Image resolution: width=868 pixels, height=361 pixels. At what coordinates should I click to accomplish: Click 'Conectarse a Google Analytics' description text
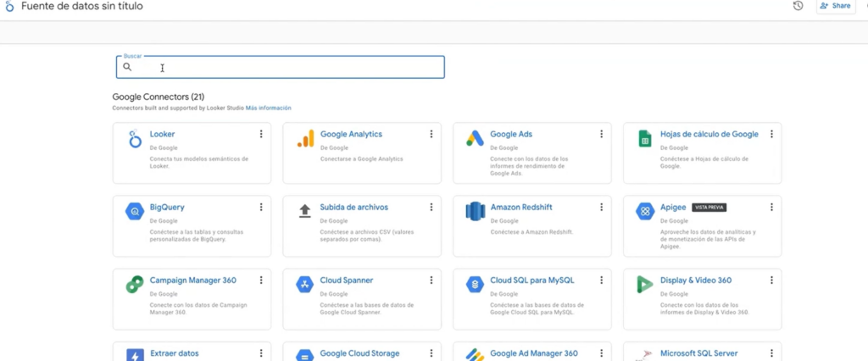coord(361,159)
